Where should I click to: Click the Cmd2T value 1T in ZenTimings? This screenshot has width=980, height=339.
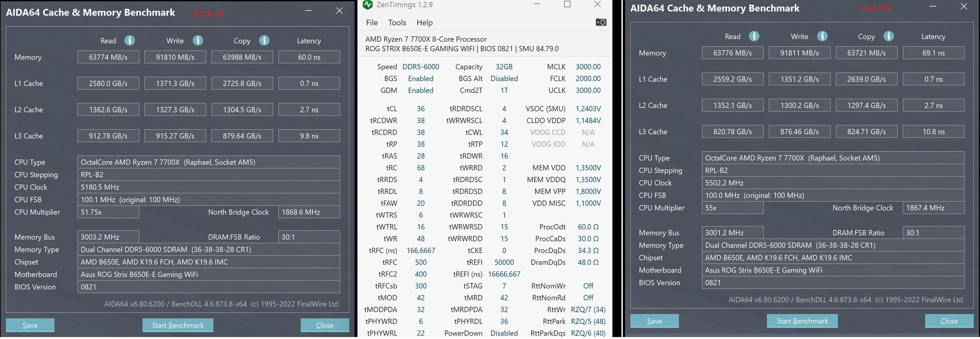[504, 90]
